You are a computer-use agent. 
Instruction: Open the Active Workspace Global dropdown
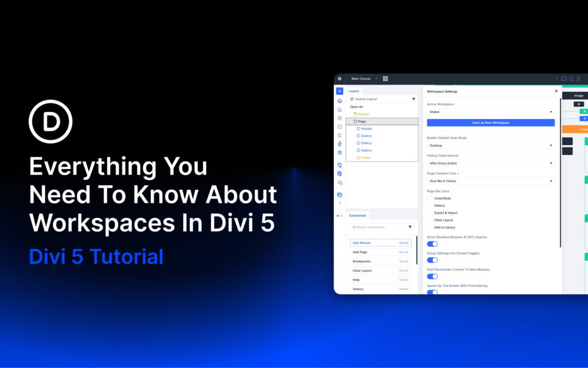click(491, 112)
